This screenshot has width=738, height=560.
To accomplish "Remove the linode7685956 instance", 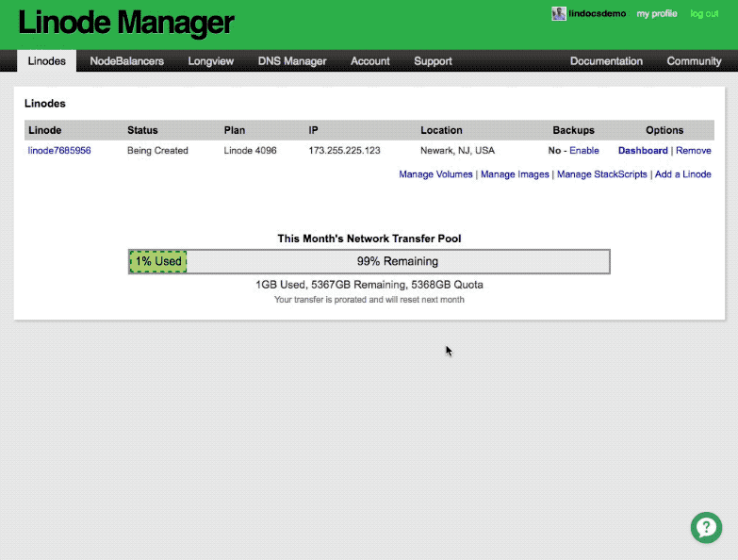I will (x=694, y=151).
